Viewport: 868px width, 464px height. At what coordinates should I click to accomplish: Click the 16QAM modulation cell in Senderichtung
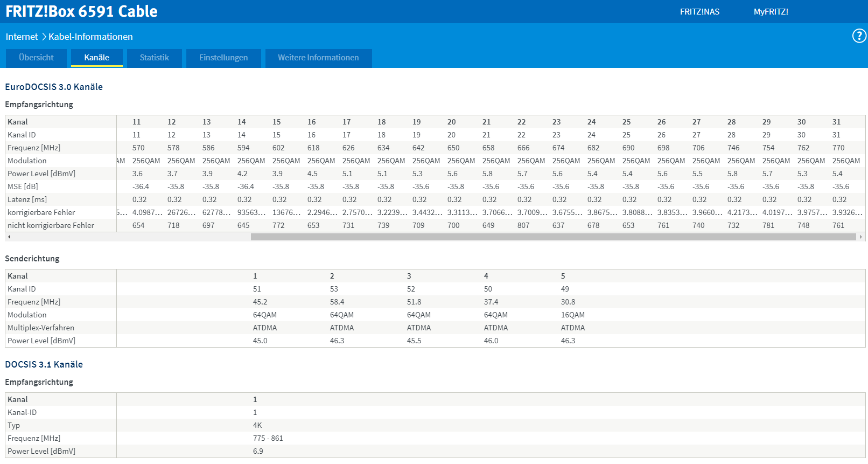pos(572,315)
